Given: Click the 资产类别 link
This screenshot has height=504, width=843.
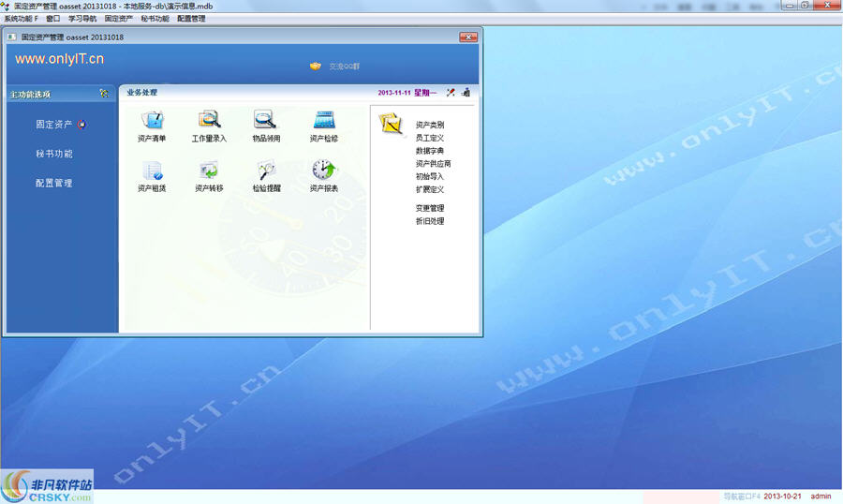Looking at the screenshot, I should click(x=430, y=125).
